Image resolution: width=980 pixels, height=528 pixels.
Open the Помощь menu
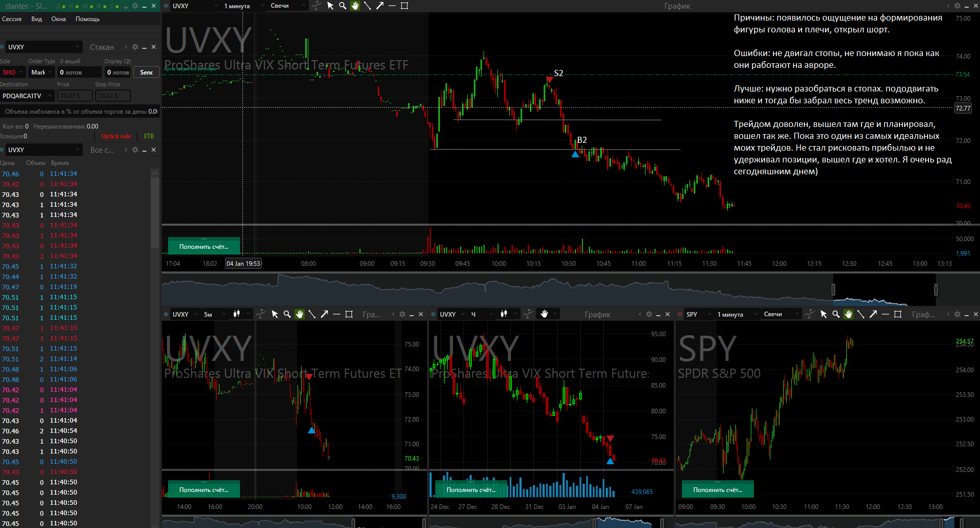[x=88, y=19]
